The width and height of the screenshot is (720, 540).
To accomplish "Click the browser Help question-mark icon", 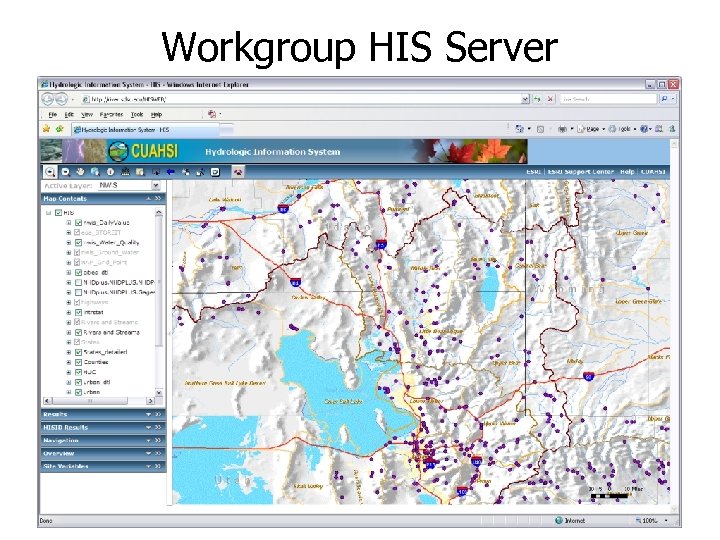I will tap(644, 129).
